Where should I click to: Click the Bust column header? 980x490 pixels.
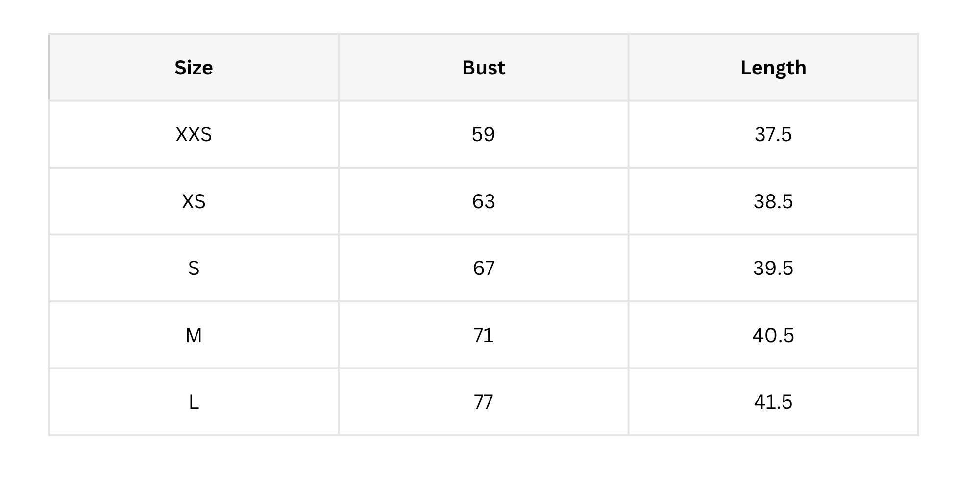[484, 68]
